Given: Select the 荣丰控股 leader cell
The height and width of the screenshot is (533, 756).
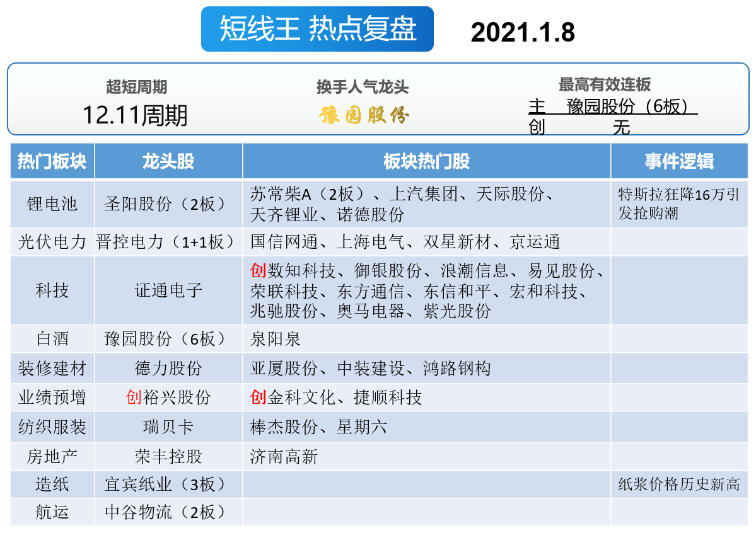Looking at the screenshot, I should (168, 456).
